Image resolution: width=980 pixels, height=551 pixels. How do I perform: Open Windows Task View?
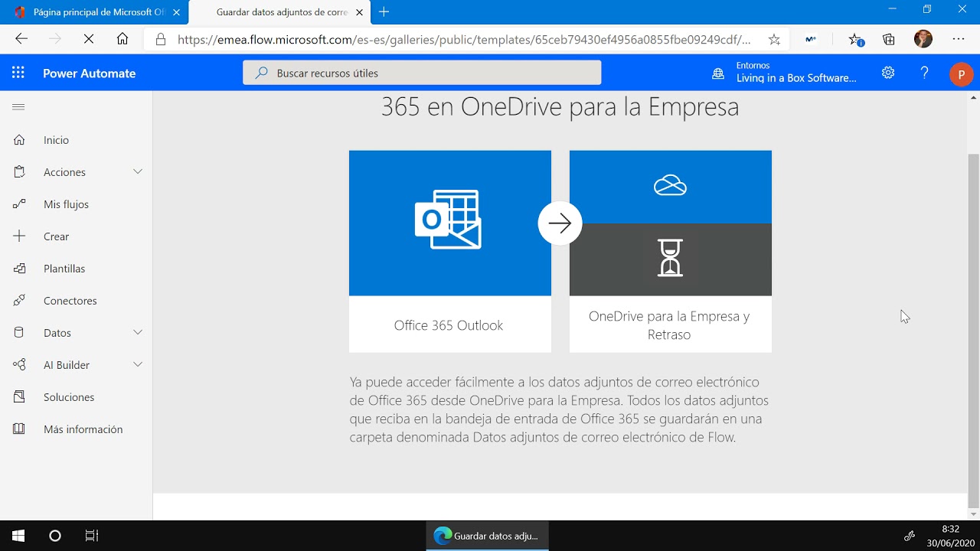tap(92, 536)
